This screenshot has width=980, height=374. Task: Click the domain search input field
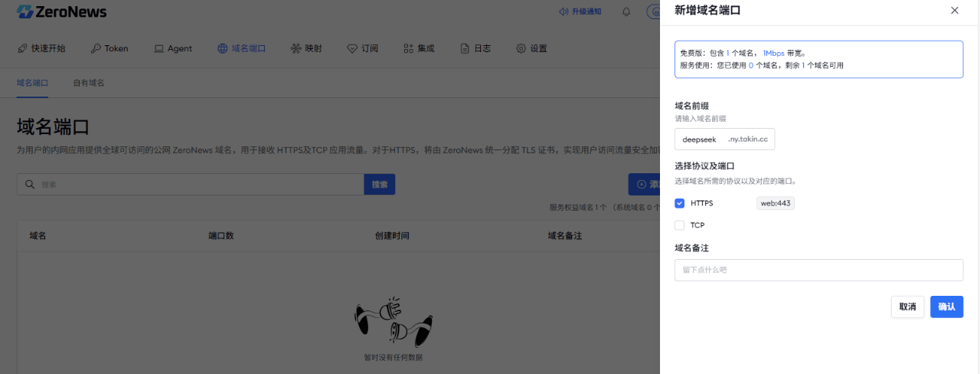[x=191, y=185]
